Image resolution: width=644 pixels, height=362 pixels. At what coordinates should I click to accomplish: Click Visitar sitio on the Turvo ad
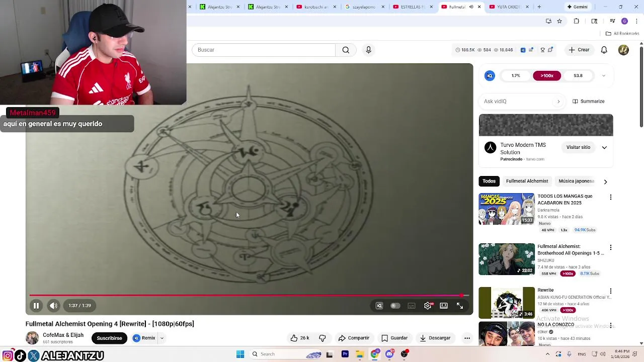pyautogui.click(x=578, y=147)
